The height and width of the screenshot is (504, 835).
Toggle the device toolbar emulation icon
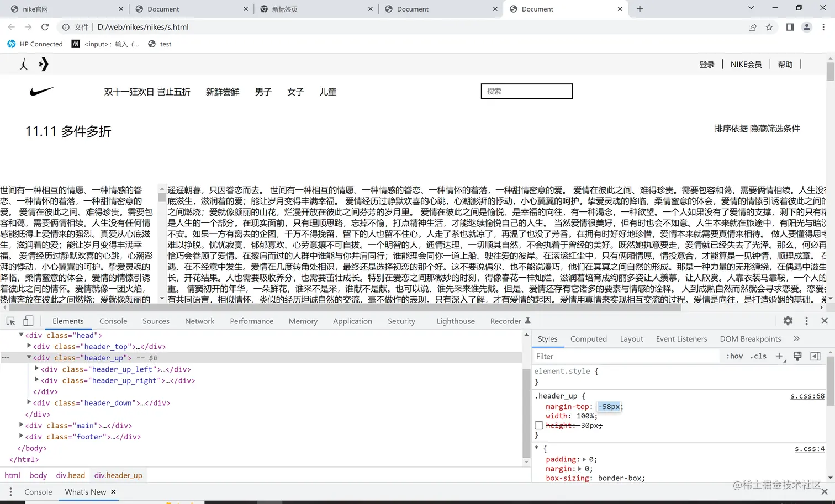pos(28,321)
